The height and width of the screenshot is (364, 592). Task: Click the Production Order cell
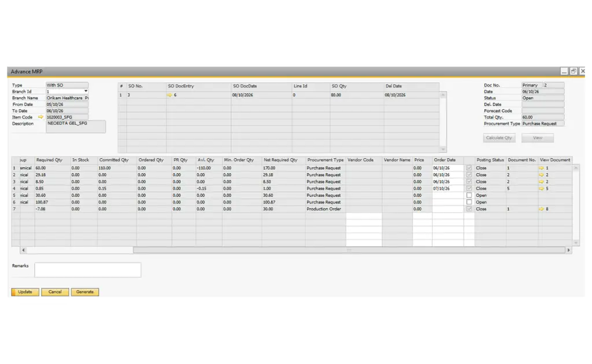coord(325,209)
